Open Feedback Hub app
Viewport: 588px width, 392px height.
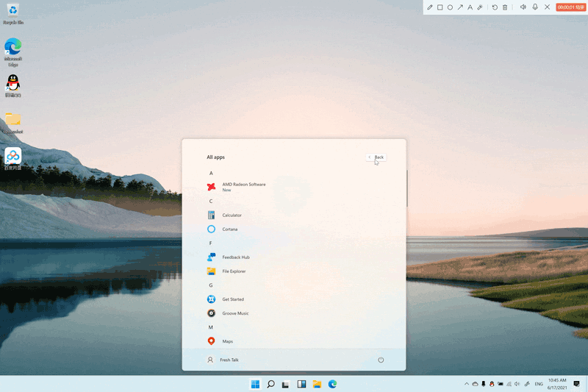click(229, 257)
